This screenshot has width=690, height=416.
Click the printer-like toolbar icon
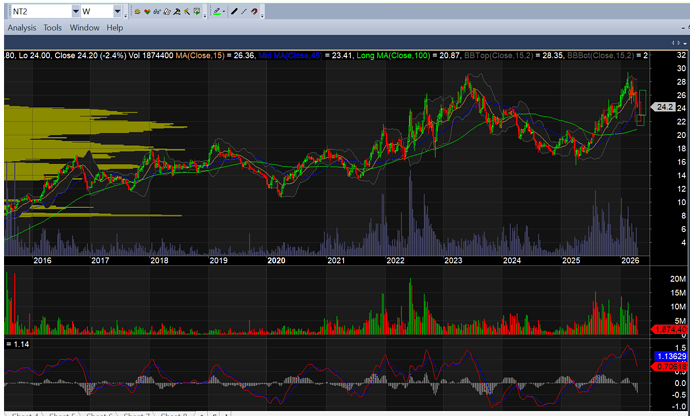coord(167,12)
